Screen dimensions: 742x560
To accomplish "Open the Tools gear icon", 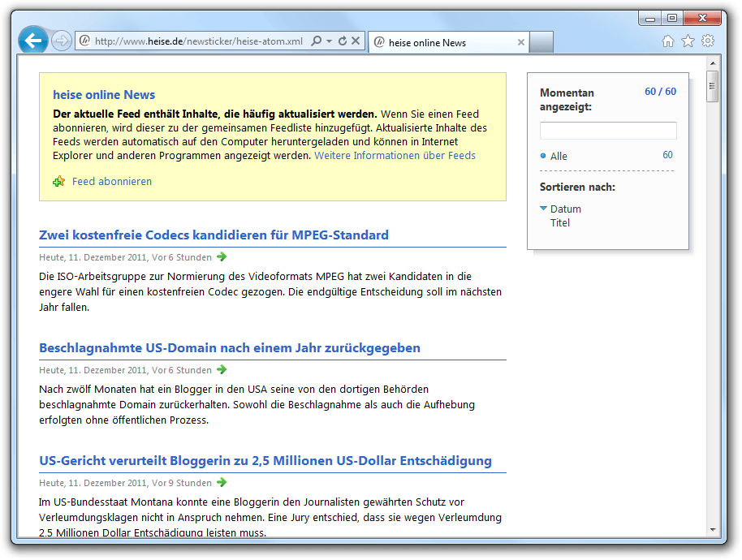I will click(x=708, y=41).
